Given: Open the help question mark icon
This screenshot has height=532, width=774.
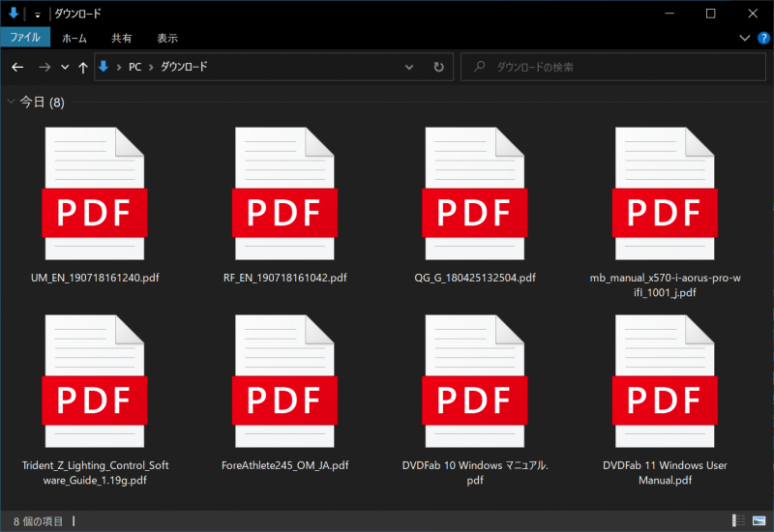Looking at the screenshot, I should tap(763, 38).
